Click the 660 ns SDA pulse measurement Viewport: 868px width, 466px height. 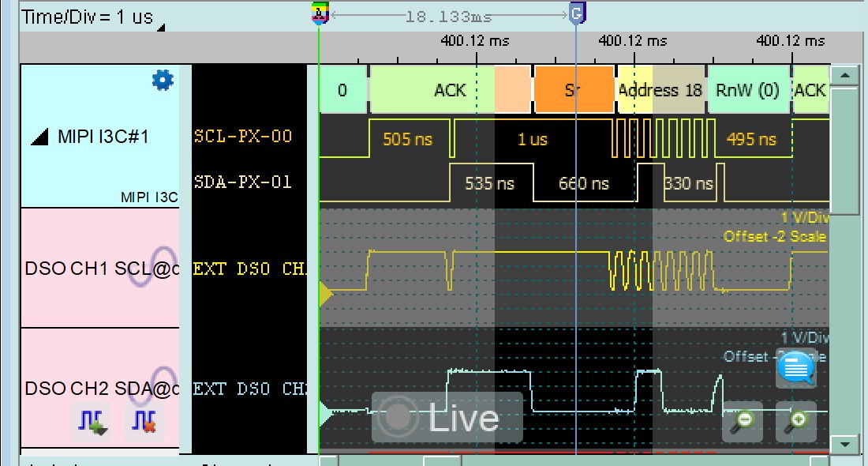coord(584,183)
